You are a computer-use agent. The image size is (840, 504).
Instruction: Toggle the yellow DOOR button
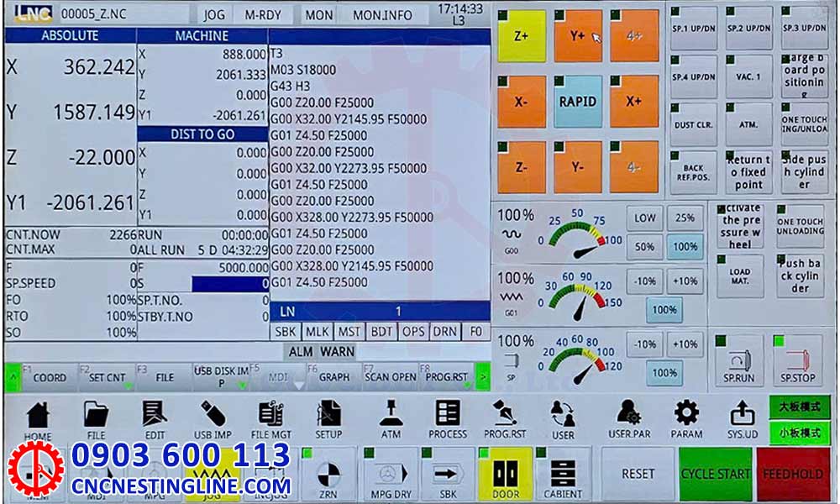point(506,475)
